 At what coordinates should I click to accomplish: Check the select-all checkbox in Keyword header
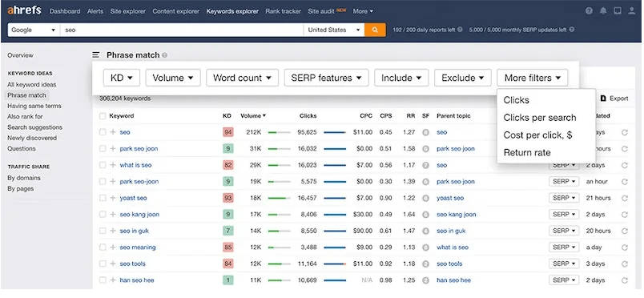coord(103,116)
